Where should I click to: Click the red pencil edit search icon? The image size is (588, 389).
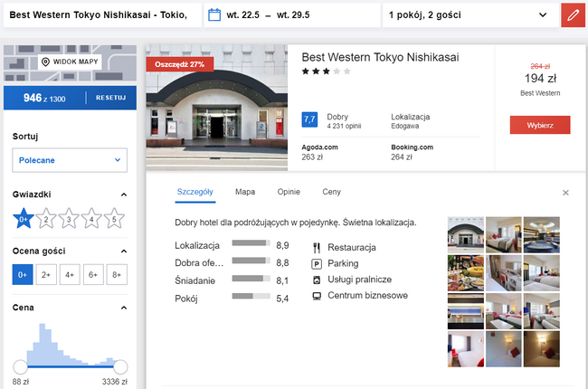click(573, 15)
